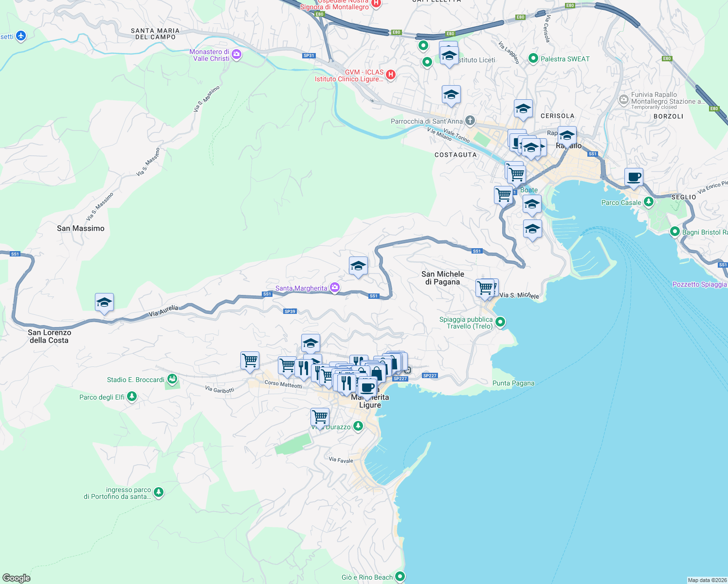Screen dimensions: 728x584
Task: Select the camera icon at Monastero di Valle Christi
Action: click(x=237, y=54)
